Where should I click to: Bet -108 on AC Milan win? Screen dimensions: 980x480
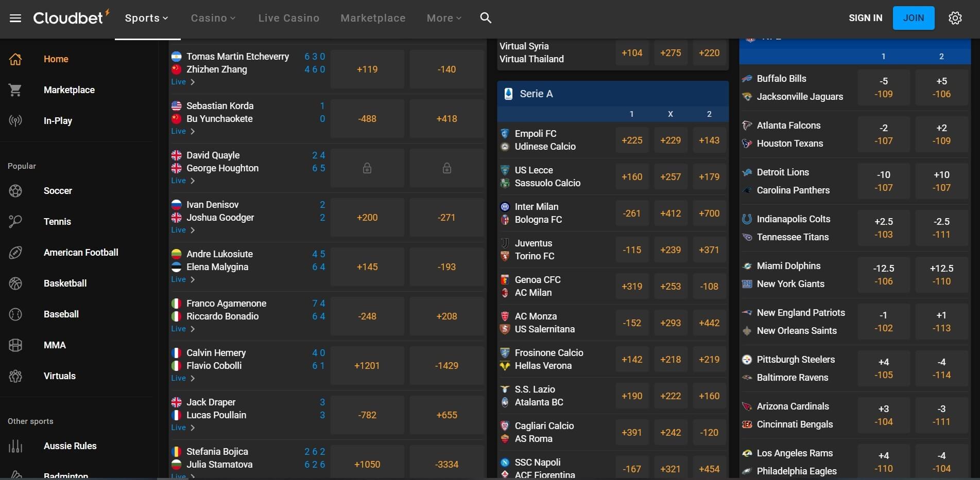pyautogui.click(x=709, y=287)
